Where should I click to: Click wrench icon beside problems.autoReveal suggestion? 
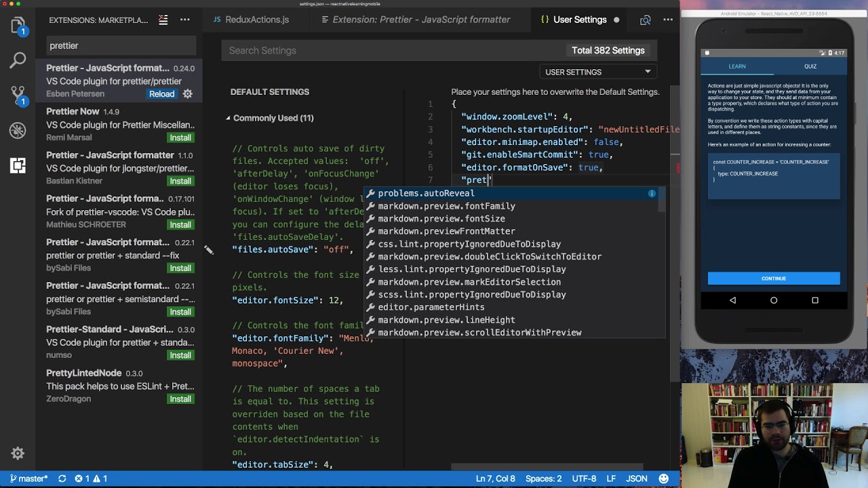coord(371,193)
